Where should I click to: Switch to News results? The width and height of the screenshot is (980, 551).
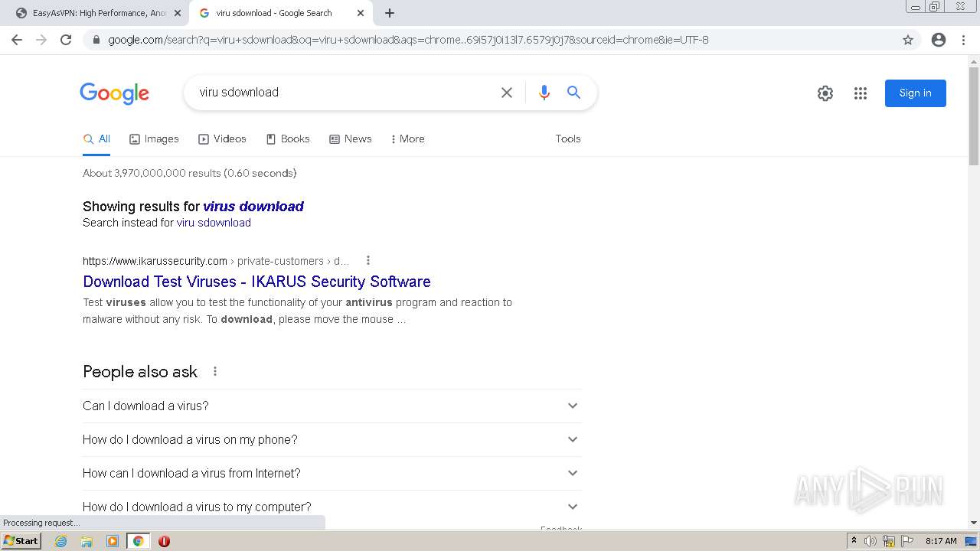[x=351, y=139]
